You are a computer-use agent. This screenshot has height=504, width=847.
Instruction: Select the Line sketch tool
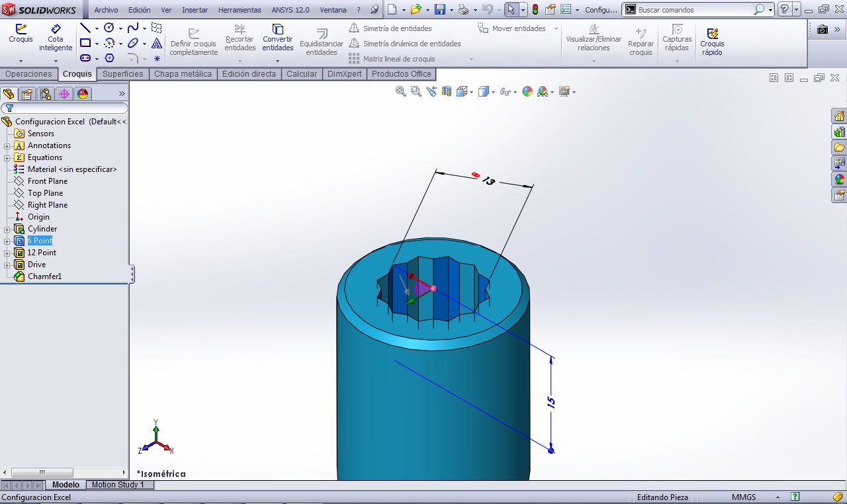(85, 28)
